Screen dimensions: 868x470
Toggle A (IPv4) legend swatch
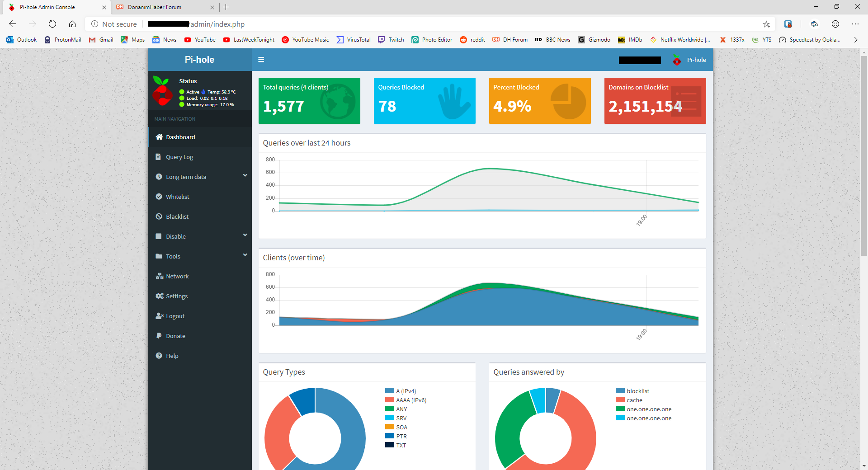[x=390, y=391]
